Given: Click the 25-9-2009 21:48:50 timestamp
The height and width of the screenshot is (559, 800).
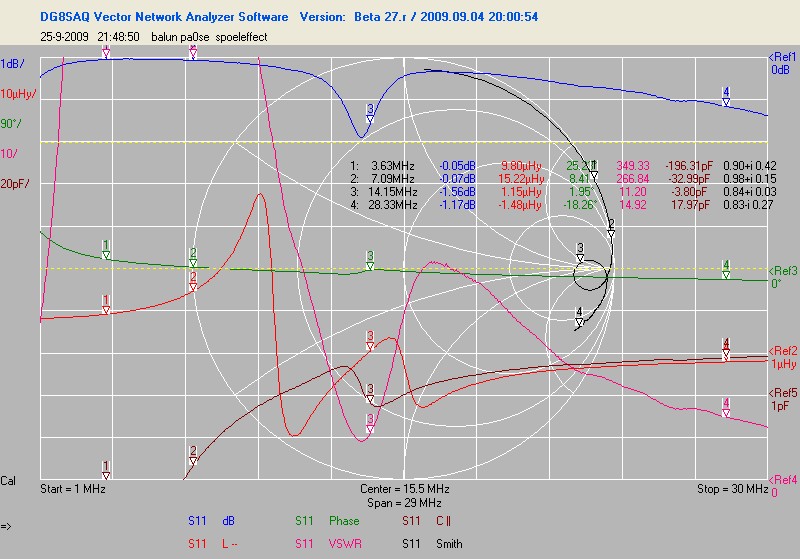Looking at the screenshot, I should [90, 37].
